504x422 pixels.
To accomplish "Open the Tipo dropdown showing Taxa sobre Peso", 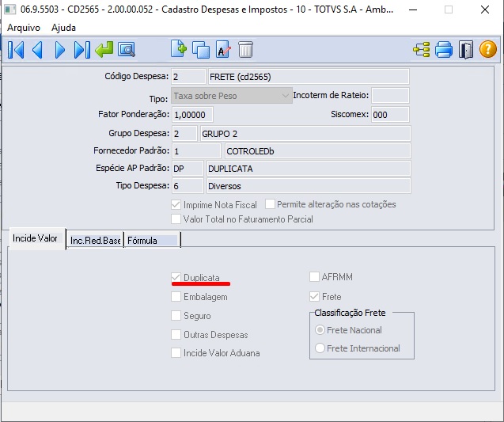I will point(232,96).
